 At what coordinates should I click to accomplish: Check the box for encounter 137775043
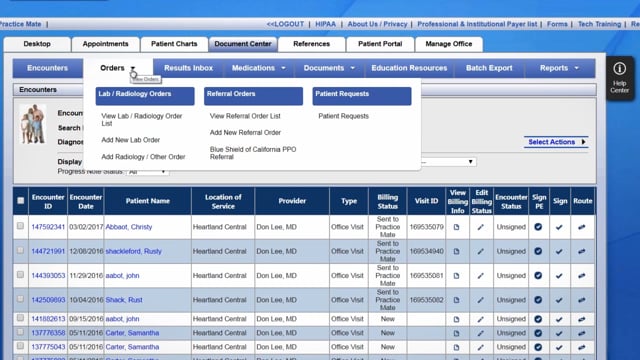20,346
